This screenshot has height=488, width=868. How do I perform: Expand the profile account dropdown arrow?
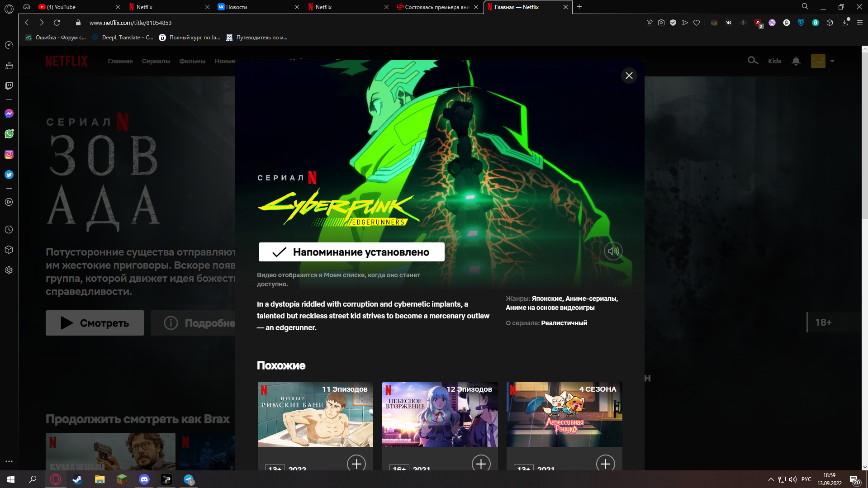[832, 61]
